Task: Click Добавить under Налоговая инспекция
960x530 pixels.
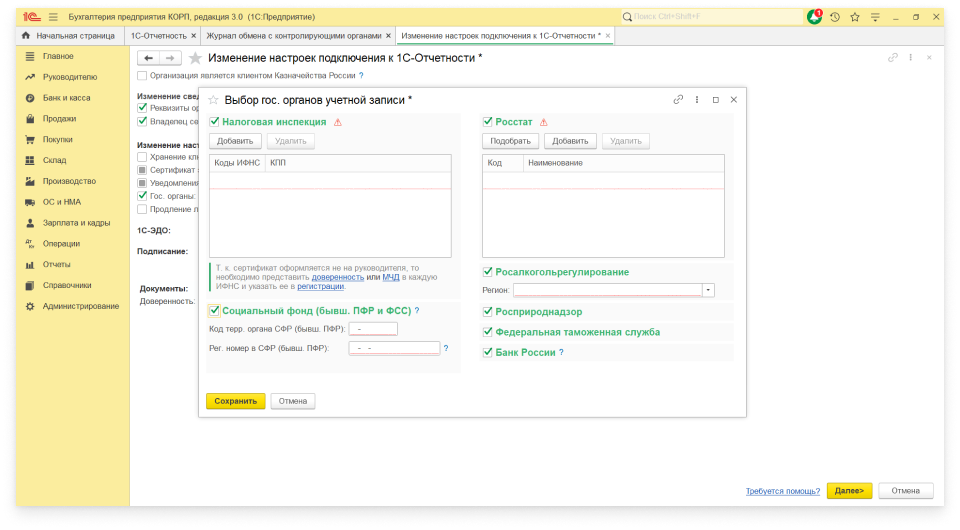Action: pos(235,141)
